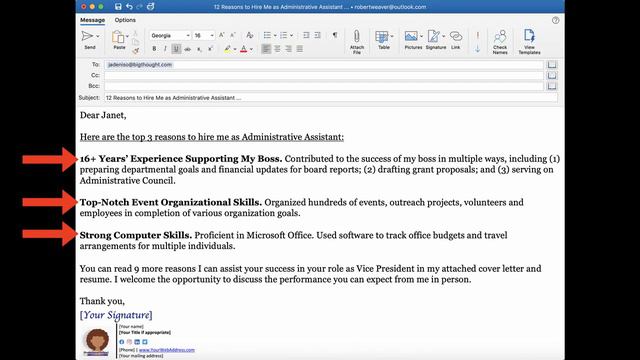Click the Save icon in the title bar
The image size is (640, 360).
[118, 7]
